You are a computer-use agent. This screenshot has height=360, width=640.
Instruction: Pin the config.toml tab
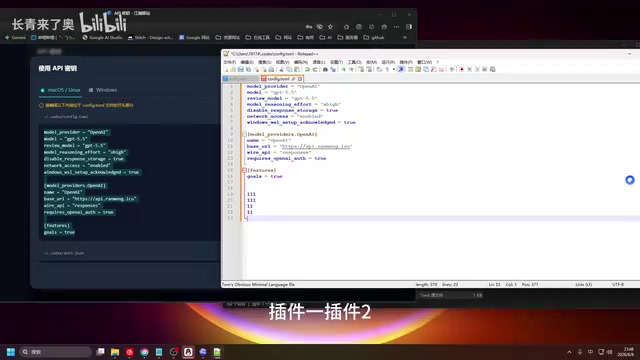click(x=293, y=79)
